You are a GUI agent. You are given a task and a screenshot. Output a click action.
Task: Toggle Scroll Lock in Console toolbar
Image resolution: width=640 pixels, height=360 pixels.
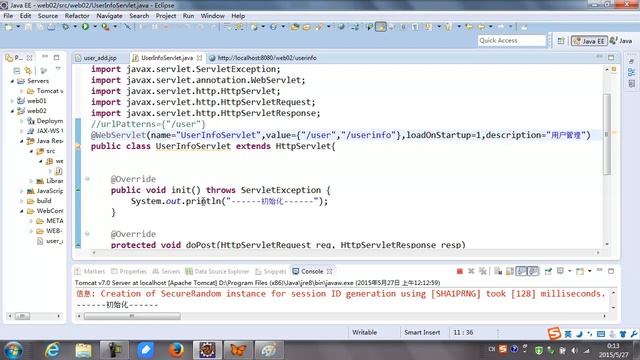[510, 271]
